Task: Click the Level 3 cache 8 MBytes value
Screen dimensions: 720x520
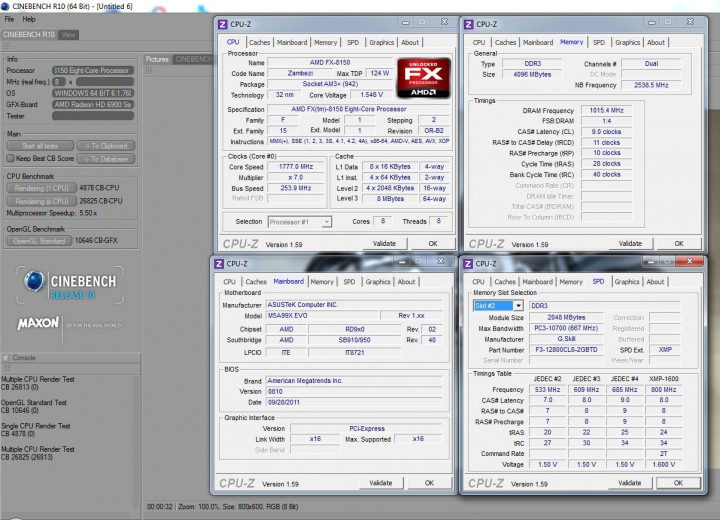Action: (x=390, y=199)
